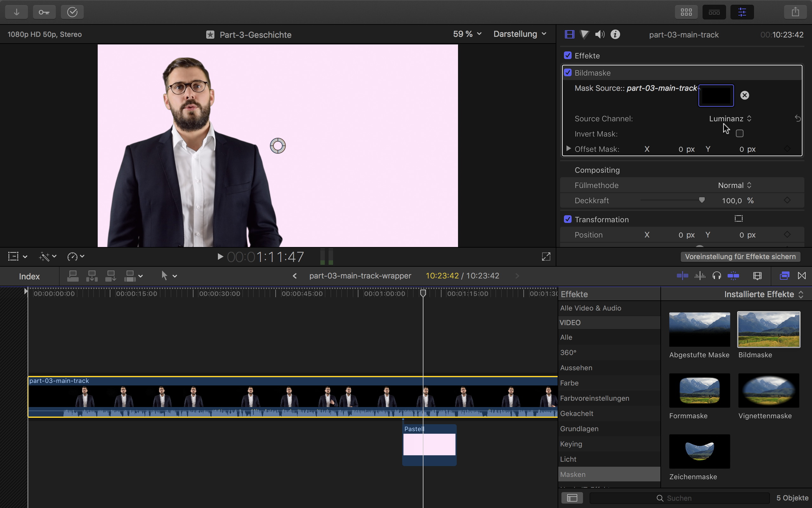Open the keyword editor key icon
This screenshot has height=508, width=812.
[x=44, y=12]
